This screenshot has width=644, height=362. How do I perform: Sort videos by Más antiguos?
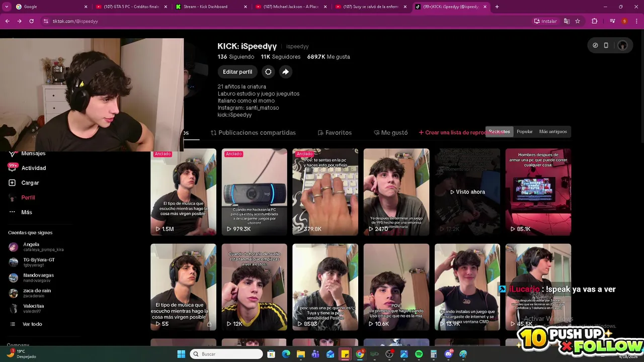point(553,132)
